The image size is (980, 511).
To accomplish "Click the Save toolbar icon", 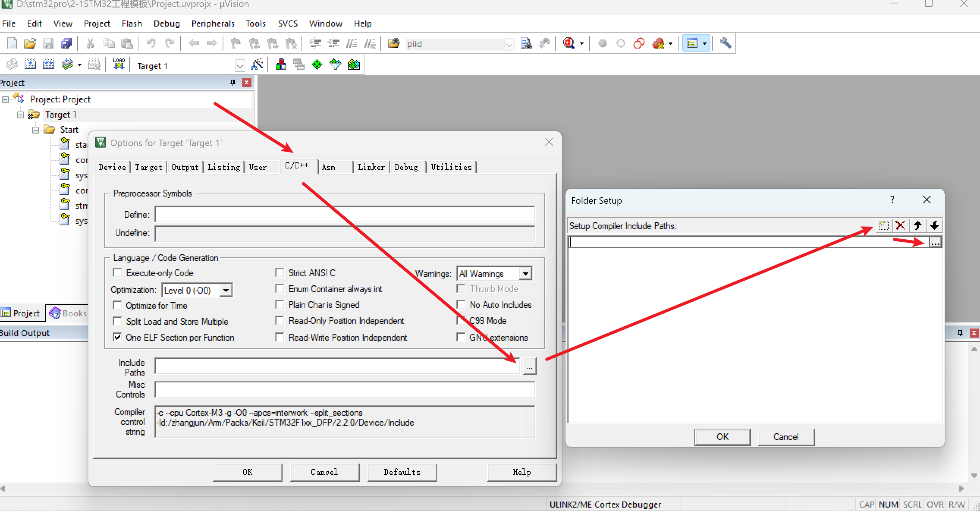I will pyautogui.click(x=48, y=43).
